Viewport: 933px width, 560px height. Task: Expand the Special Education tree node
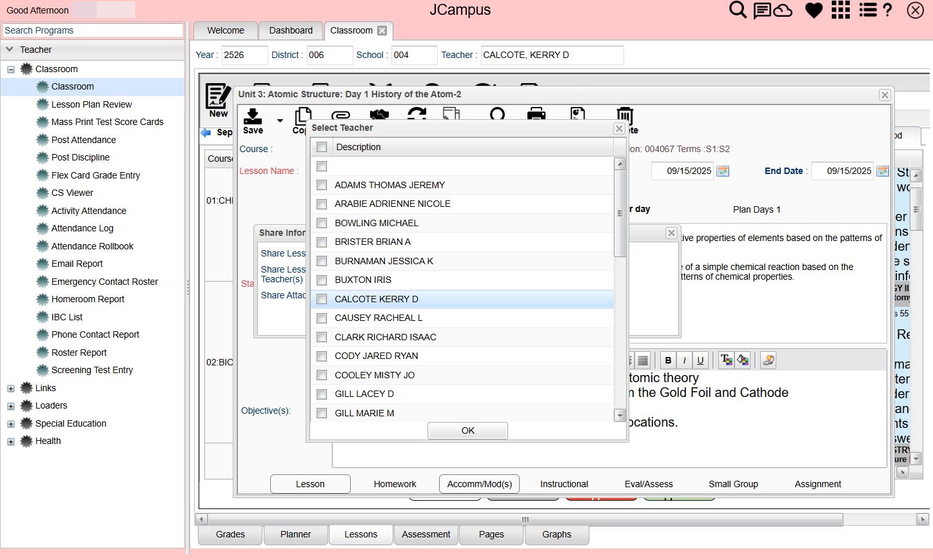click(11, 424)
